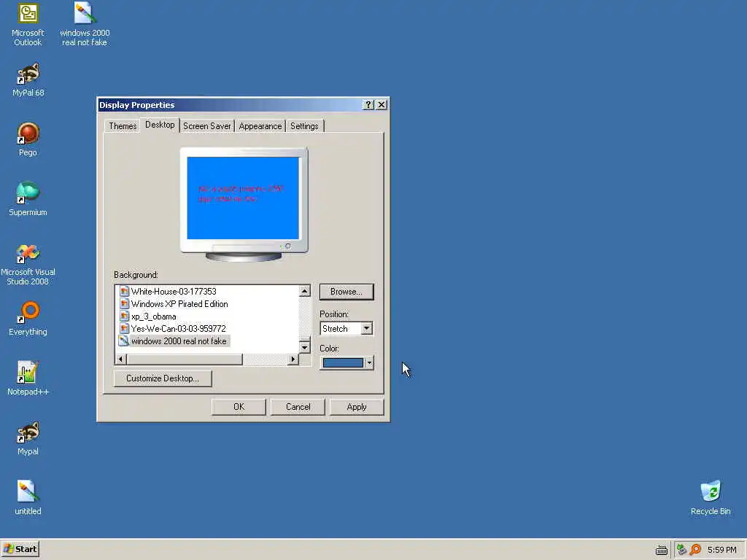Open the Color picker dropdown arrow
The height and width of the screenshot is (560, 747).
click(x=368, y=363)
